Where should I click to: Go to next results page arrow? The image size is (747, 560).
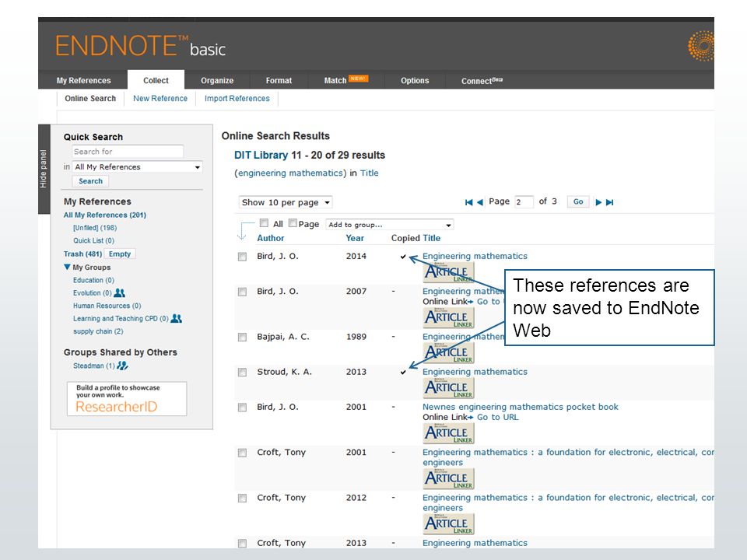pos(598,202)
